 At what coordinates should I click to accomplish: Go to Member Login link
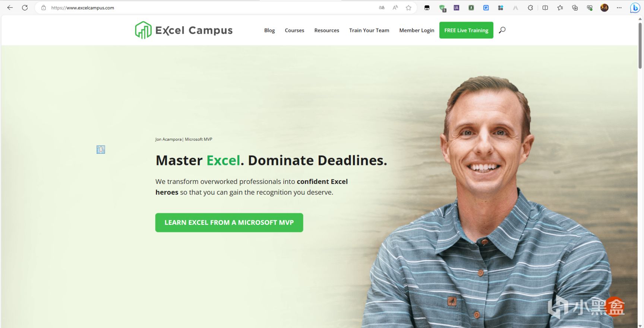(417, 30)
